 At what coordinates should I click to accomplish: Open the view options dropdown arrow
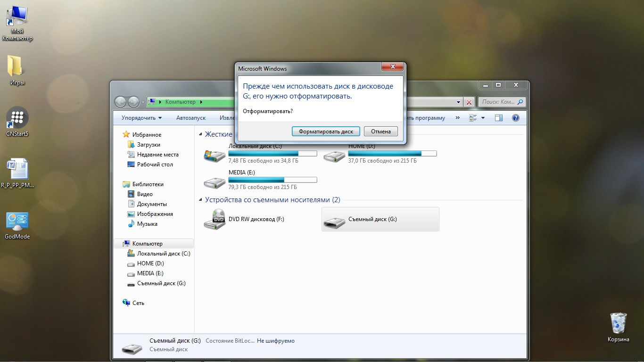483,118
